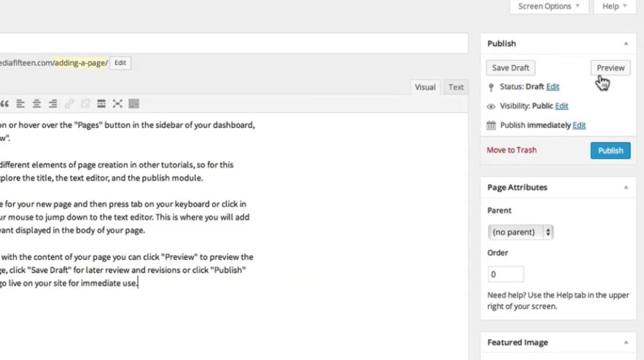Edit the page Visibility setting
Viewport: 644px width, 360px height.
pyautogui.click(x=561, y=106)
